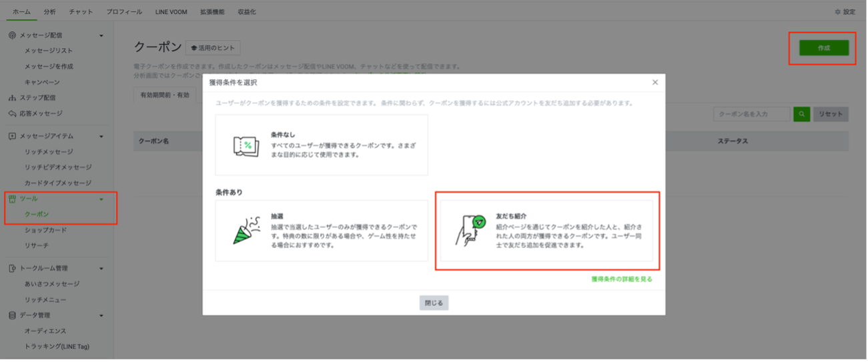The image size is (868, 362).
Task: Open the LINE VOOM tab
Action: (x=171, y=12)
